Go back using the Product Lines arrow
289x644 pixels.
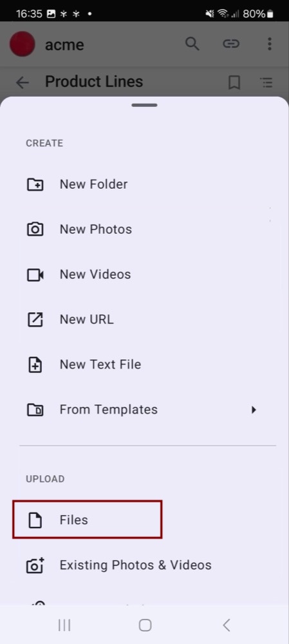(x=22, y=83)
